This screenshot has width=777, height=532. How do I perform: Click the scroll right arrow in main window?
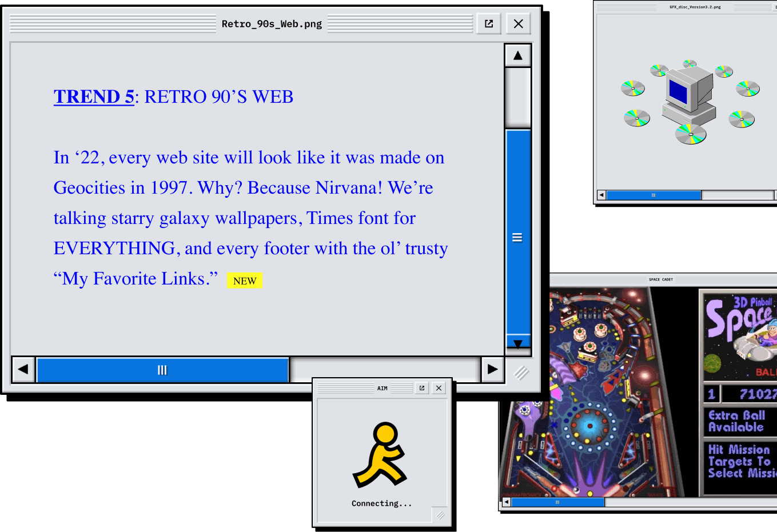pos(492,370)
